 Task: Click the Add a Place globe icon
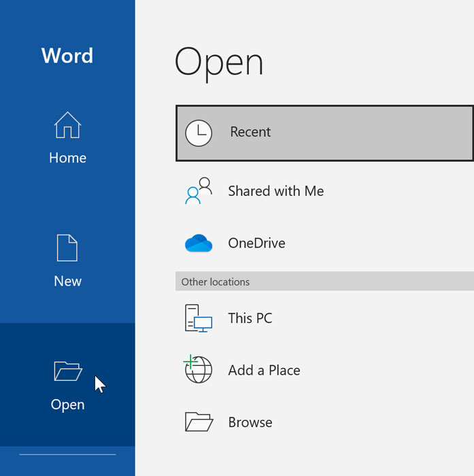pos(198,370)
